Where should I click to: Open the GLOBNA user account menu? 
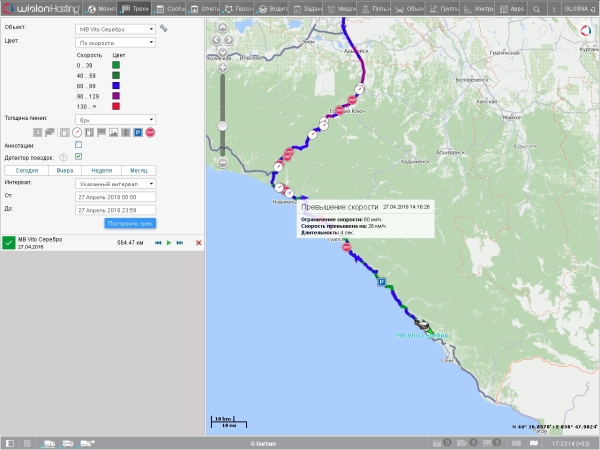(580, 8)
